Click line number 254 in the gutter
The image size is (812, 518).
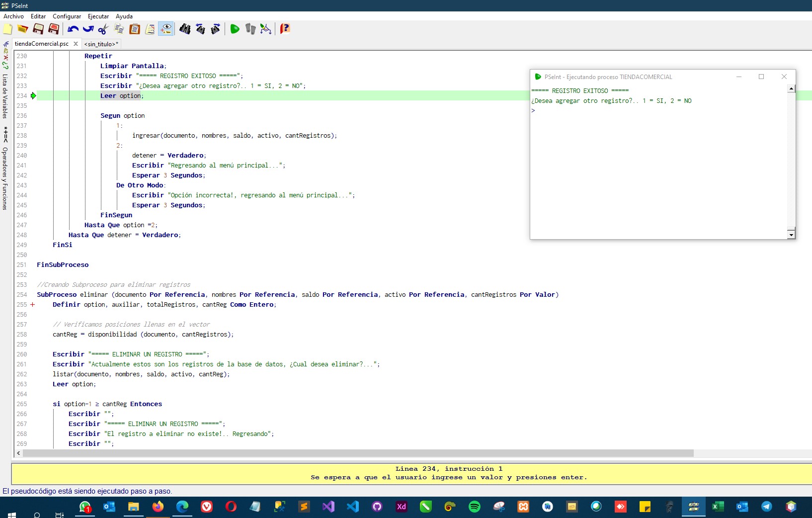point(22,294)
